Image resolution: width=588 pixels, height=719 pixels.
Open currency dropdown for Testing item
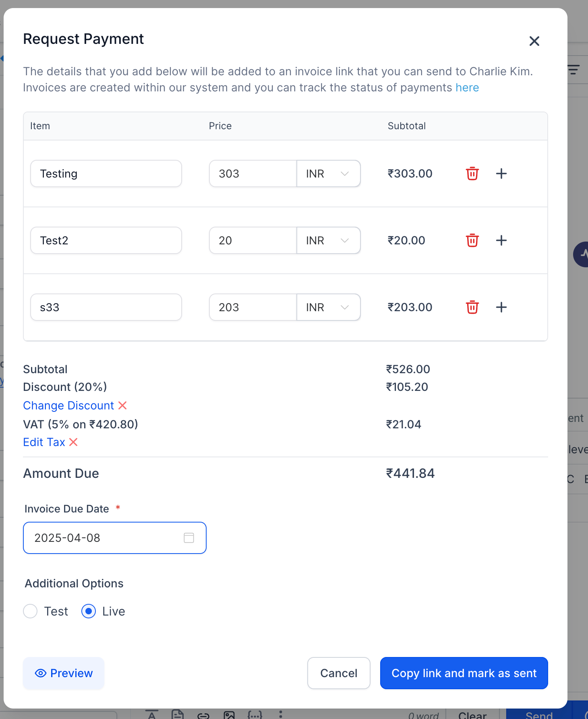pyautogui.click(x=328, y=174)
